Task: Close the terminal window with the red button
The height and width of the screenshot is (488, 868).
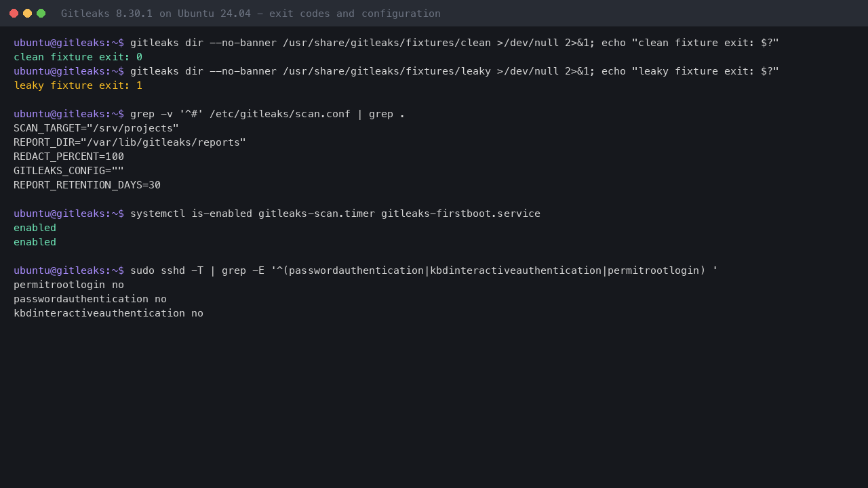Action: pyautogui.click(x=14, y=14)
